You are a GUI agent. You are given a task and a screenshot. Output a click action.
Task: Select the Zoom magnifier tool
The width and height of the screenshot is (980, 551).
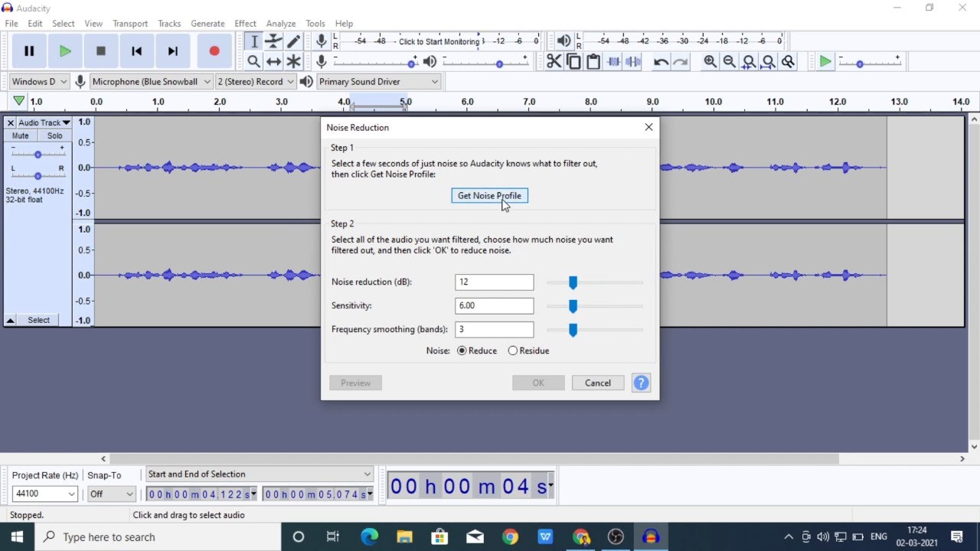pos(254,62)
